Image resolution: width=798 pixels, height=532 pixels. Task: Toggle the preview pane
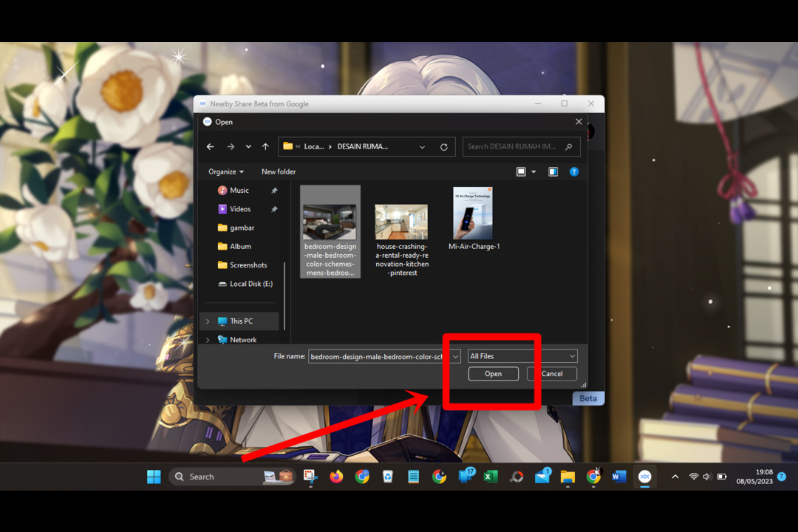(553, 171)
